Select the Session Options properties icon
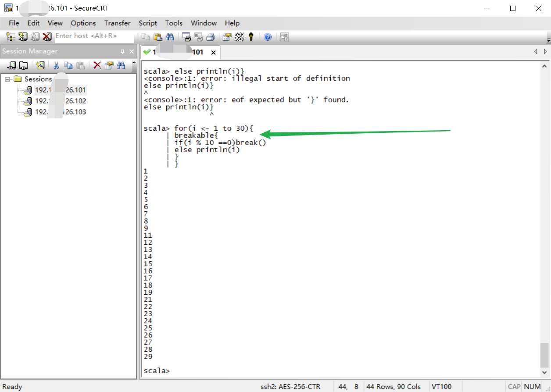551x392 pixels. coord(226,36)
